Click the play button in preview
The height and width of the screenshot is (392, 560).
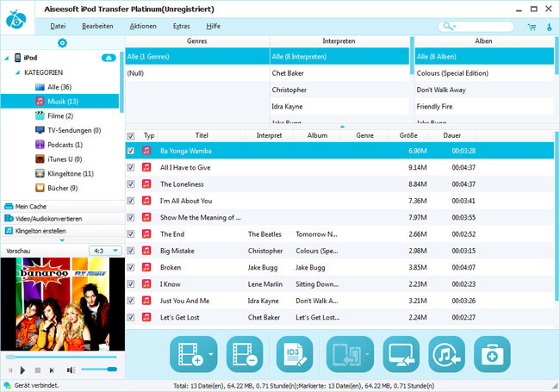point(23,370)
